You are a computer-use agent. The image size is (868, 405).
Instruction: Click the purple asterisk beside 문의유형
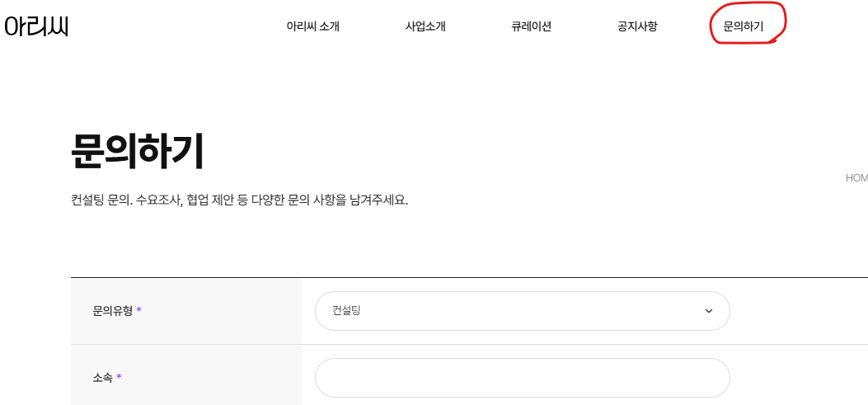click(139, 309)
